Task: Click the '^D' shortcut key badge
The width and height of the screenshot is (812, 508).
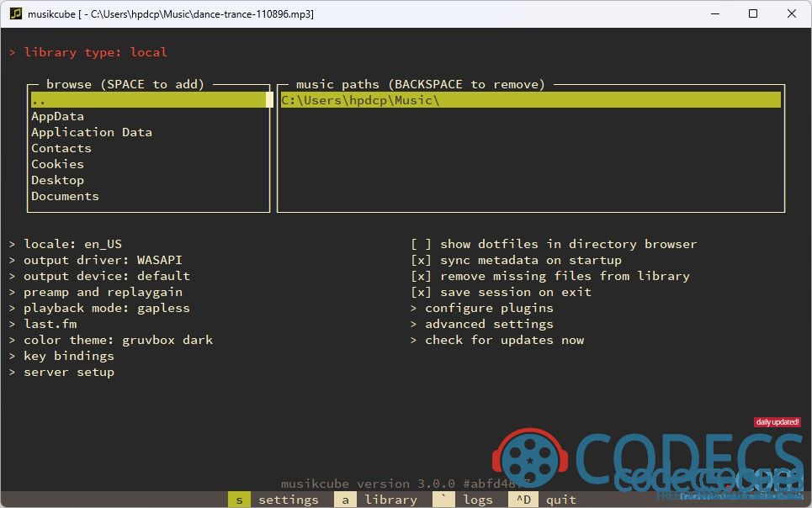Action: click(x=523, y=500)
